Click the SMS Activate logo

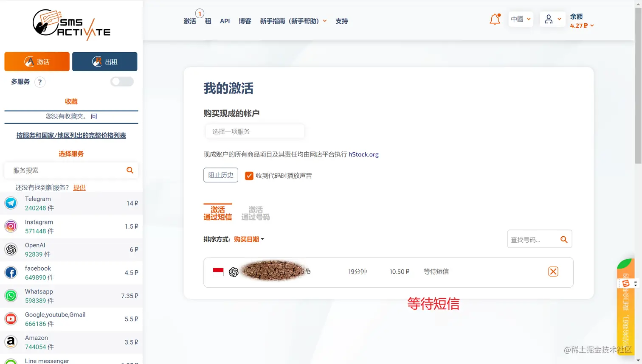tap(71, 25)
